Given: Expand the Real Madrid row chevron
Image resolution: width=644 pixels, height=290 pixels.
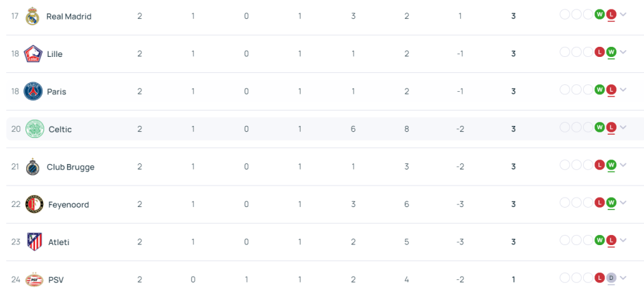Looking at the screenshot, I should click(x=623, y=15).
